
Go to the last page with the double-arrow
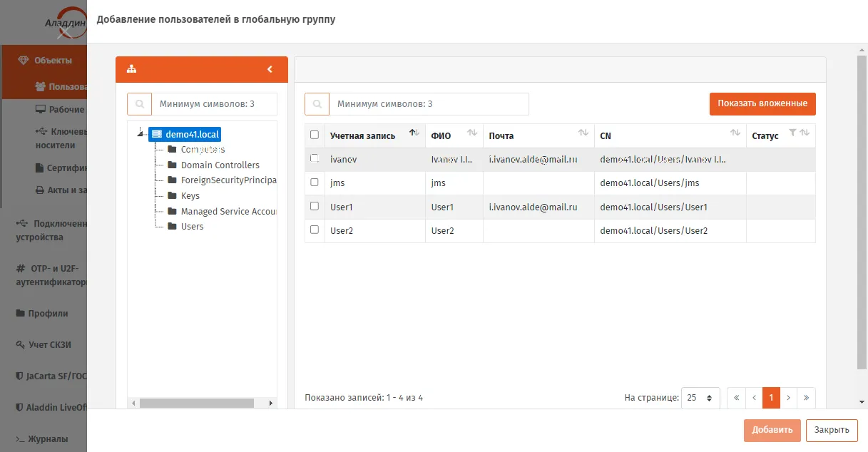(806, 398)
